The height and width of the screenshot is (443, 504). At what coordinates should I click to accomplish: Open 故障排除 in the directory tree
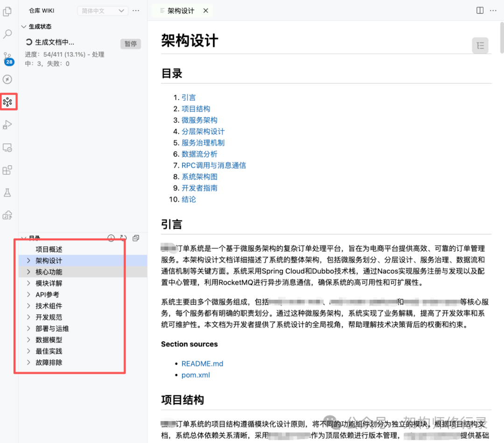click(49, 362)
